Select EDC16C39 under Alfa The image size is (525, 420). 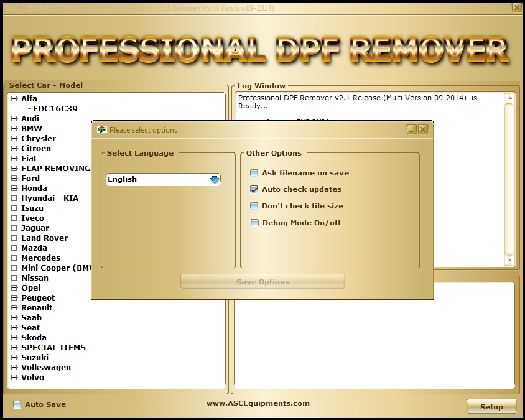tap(55, 109)
